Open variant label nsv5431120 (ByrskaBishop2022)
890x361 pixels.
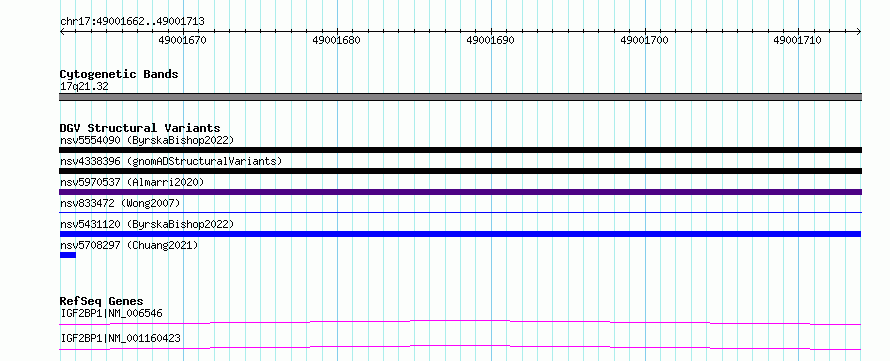tap(146, 224)
